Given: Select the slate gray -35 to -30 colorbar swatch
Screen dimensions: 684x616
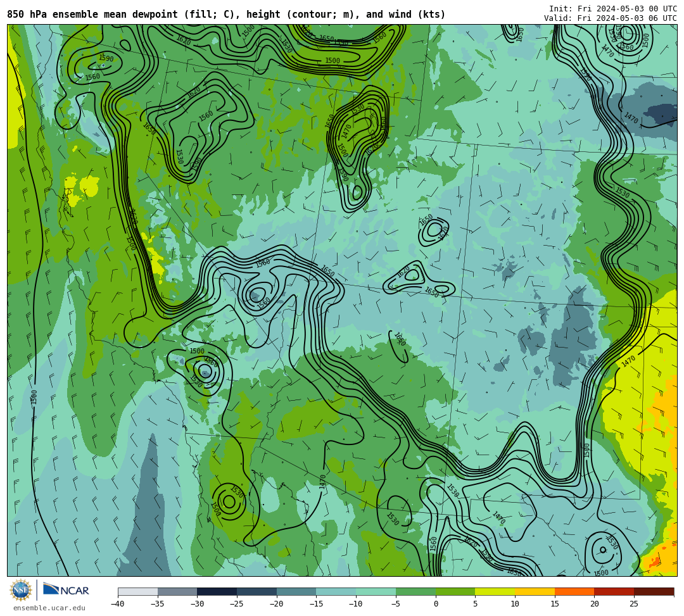Looking at the screenshot, I should click(177, 591).
